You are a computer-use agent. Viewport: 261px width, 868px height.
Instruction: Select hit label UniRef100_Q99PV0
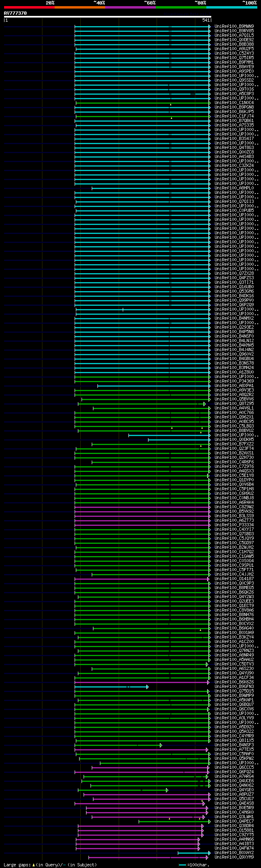coord(234,300)
